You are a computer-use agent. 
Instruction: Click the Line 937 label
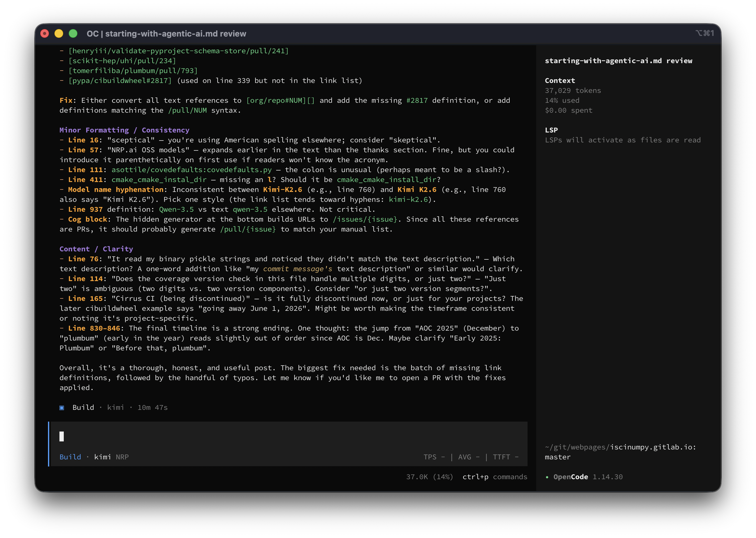click(85, 209)
